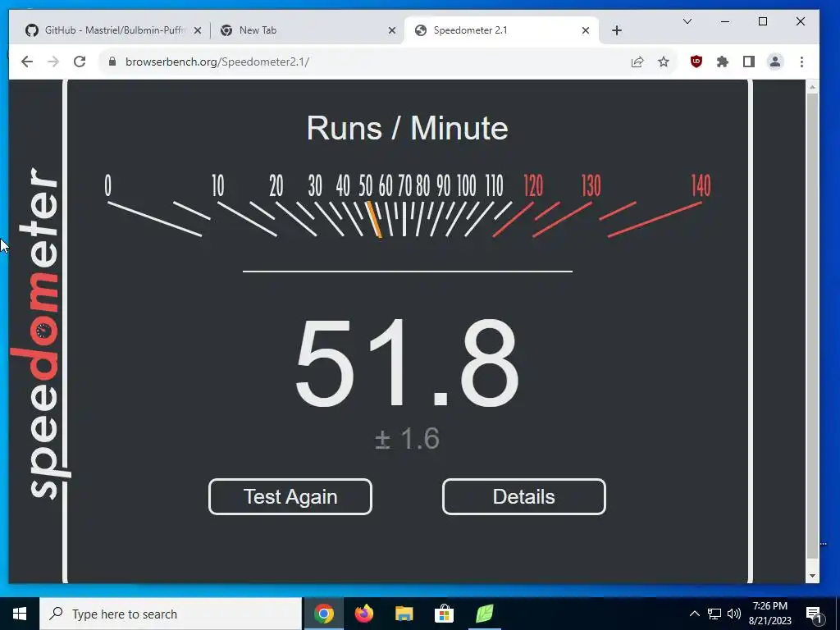Click the Runs / Minute heading
This screenshot has height=630, width=840.
(x=407, y=128)
